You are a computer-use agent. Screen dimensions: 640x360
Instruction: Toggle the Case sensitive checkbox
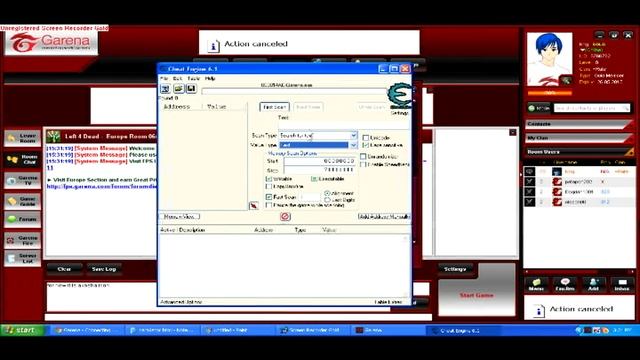(366, 145)
